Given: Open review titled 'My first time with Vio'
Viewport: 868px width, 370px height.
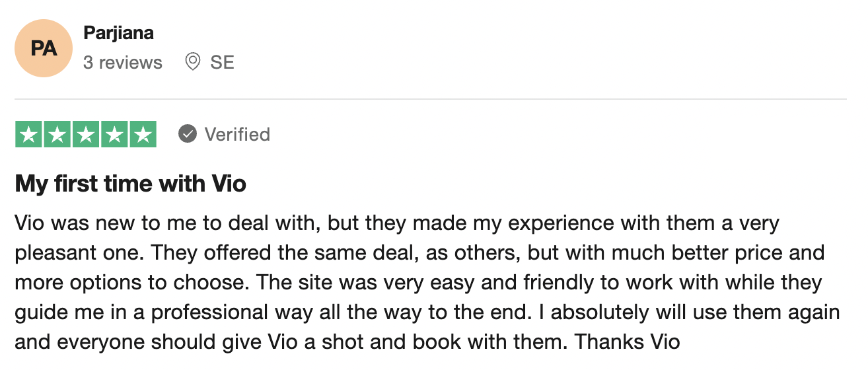Looking at the screenshot, I should coord(131,183).
